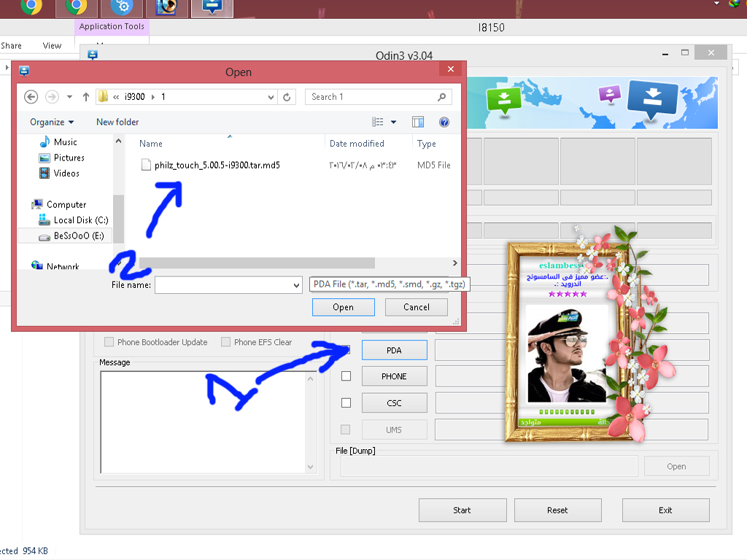Change the file view layout icon
This screenshot has height=560, width=747.
(378, 122)
